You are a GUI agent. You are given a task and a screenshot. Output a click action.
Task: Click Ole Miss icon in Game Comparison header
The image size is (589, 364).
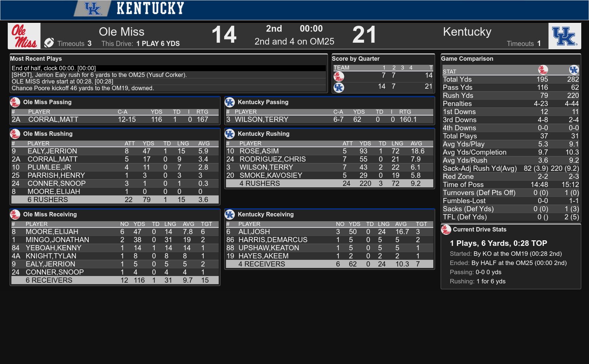pos(543,70)
